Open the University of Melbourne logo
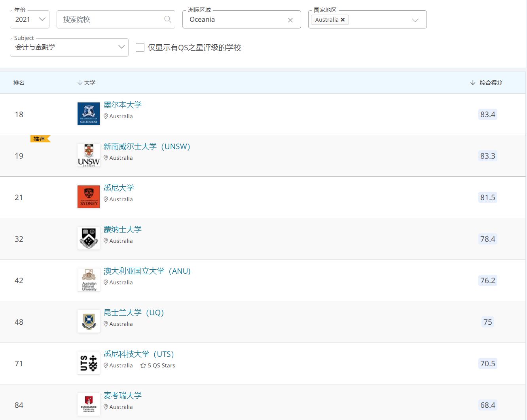Image resolution: width=527 pixels, height=420 pixels. click(x=89, y=114)
